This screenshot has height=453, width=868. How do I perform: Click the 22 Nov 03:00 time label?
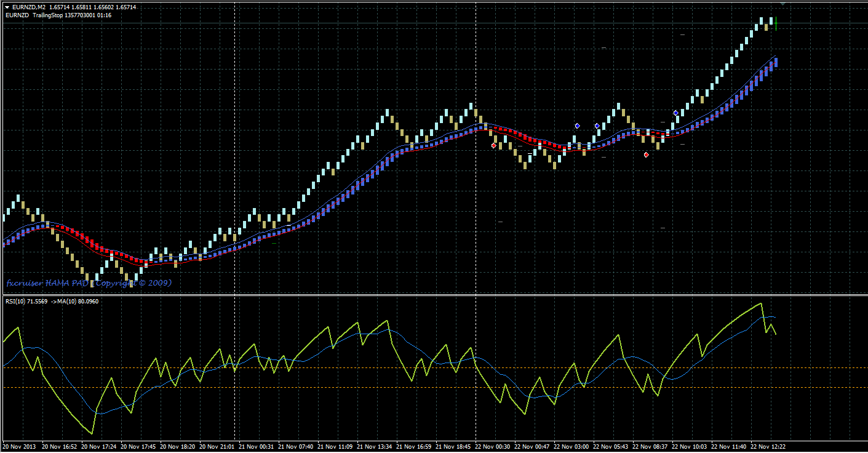(x=571, y=446)
